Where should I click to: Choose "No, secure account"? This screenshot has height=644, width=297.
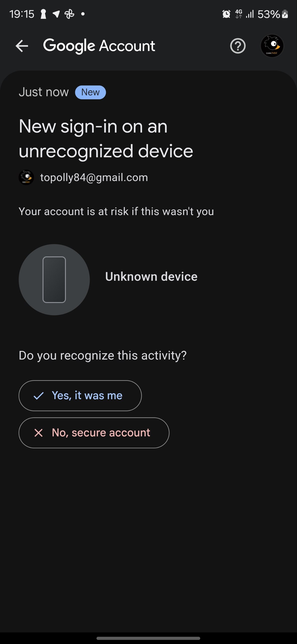click(94, 433)
